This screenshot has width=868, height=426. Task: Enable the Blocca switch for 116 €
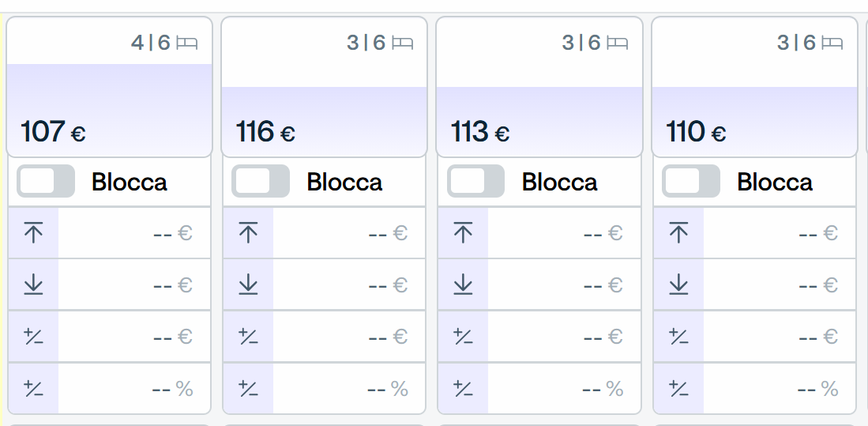[x=261, y=181]
